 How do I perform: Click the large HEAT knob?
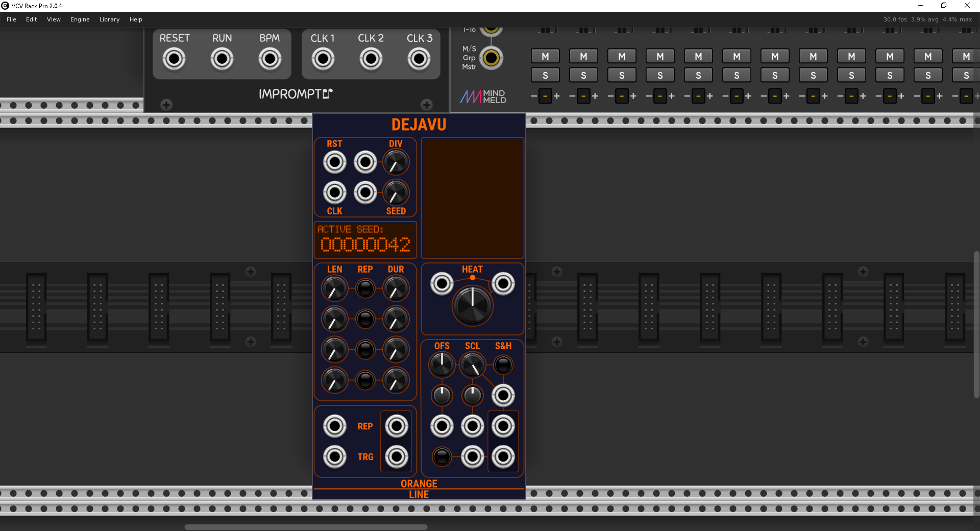click(473, 305)
